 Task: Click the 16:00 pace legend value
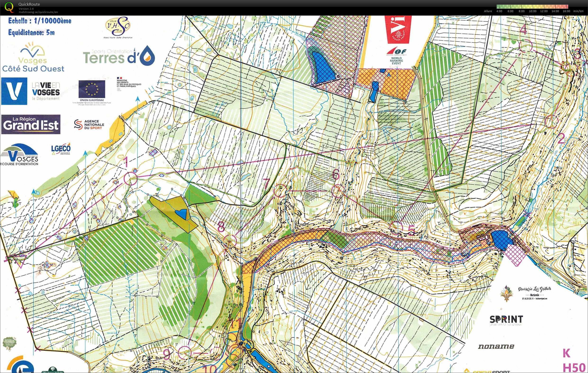566,11
